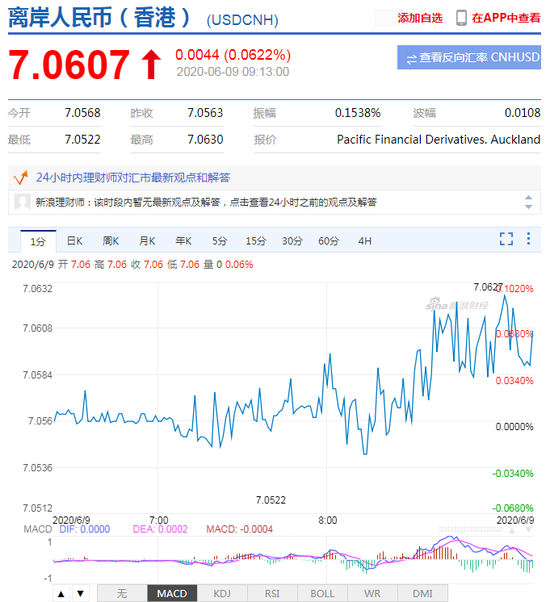Select the DMI indicator button
The width and height of the screenshot is (550, 602).
[x=423, y=594]
